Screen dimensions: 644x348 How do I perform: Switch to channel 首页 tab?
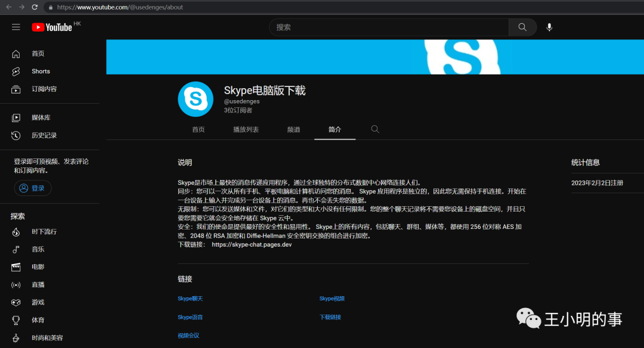pos(199,130)
